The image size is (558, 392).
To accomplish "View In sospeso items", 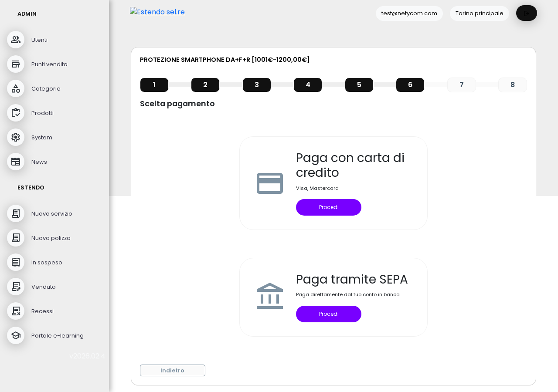I will 47,262.
